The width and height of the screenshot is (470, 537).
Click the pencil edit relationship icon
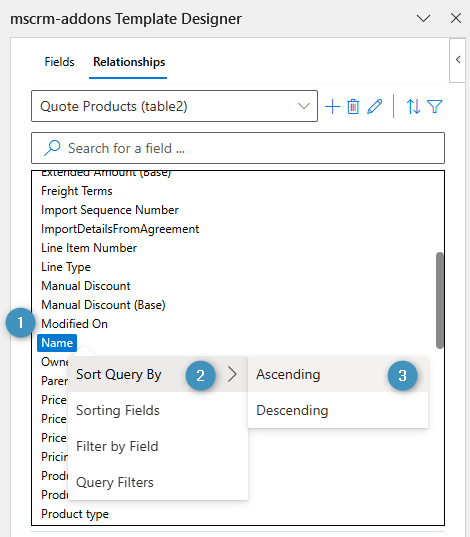click(x=374, y=107)
